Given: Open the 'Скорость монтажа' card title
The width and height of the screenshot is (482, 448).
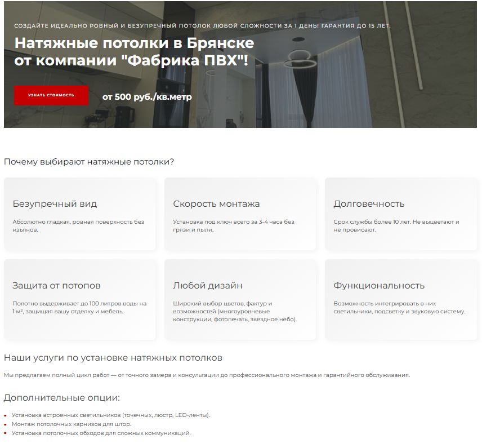Looking at the screenshot, I should point(216,204).
